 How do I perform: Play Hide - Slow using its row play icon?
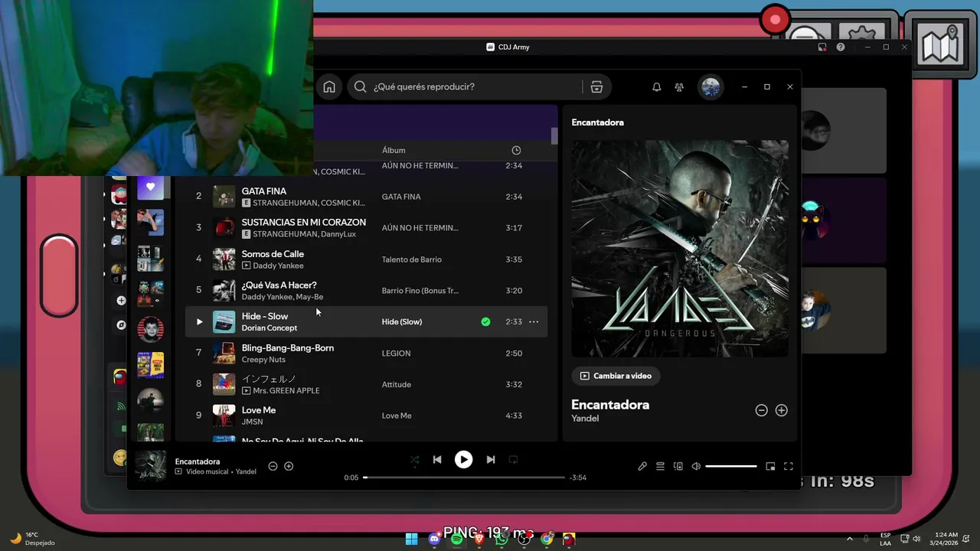coord(199,321)
